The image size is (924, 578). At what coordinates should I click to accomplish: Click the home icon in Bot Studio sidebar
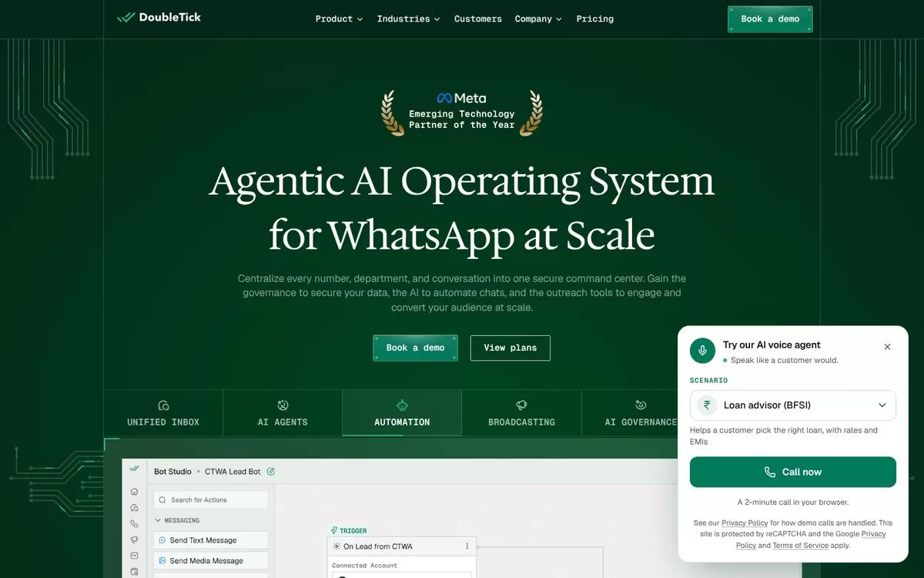(135, 492)
